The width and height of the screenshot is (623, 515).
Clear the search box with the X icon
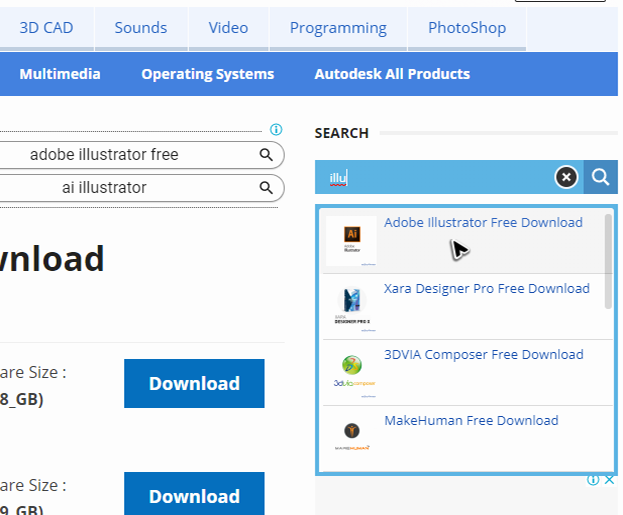(566, 177)
